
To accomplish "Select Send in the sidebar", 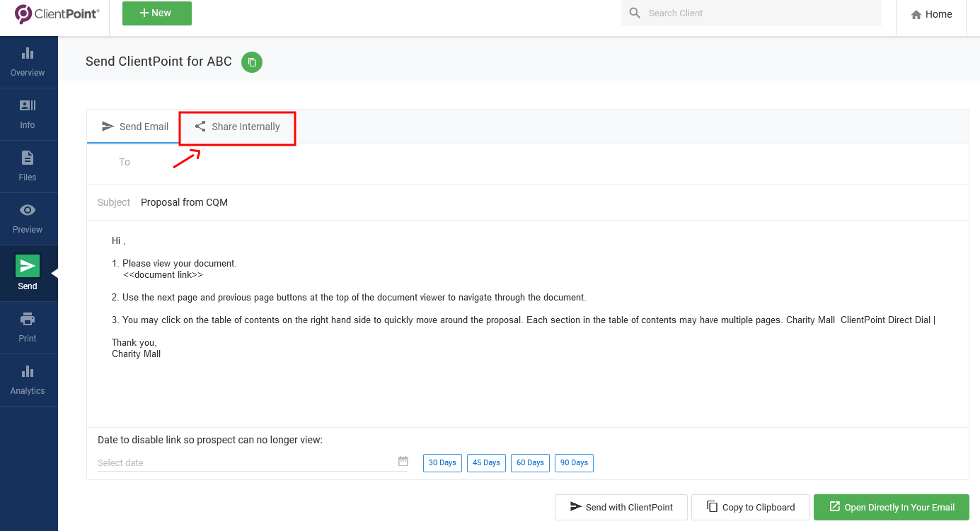I will pyautogui.click(x=28, y=273).
